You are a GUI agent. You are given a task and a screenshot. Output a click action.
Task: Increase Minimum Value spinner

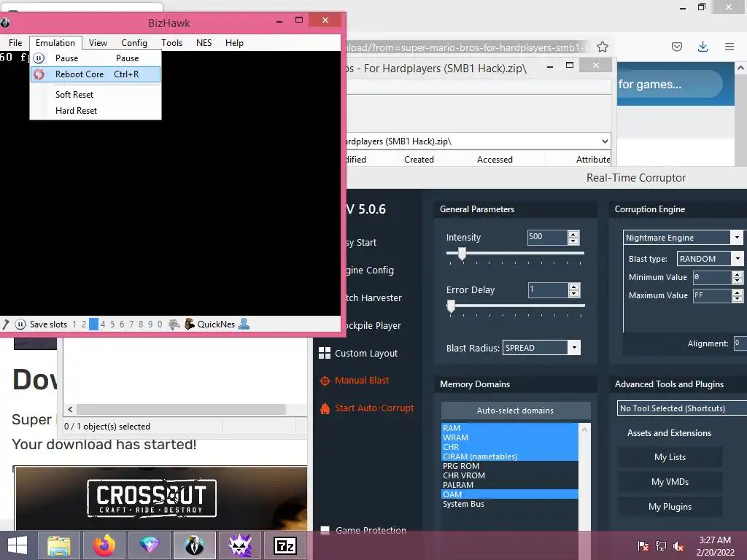pyautogui.click(x=737, y=274)
